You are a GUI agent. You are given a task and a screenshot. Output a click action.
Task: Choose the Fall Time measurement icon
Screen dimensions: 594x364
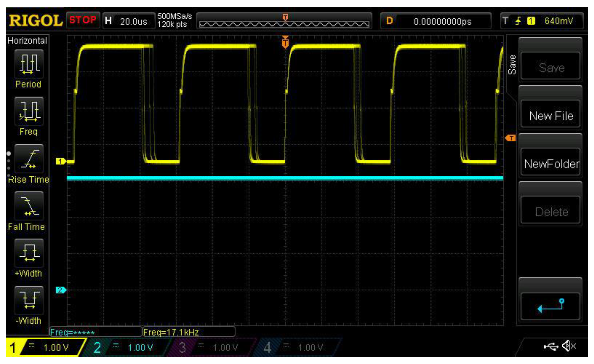point(29,206)
